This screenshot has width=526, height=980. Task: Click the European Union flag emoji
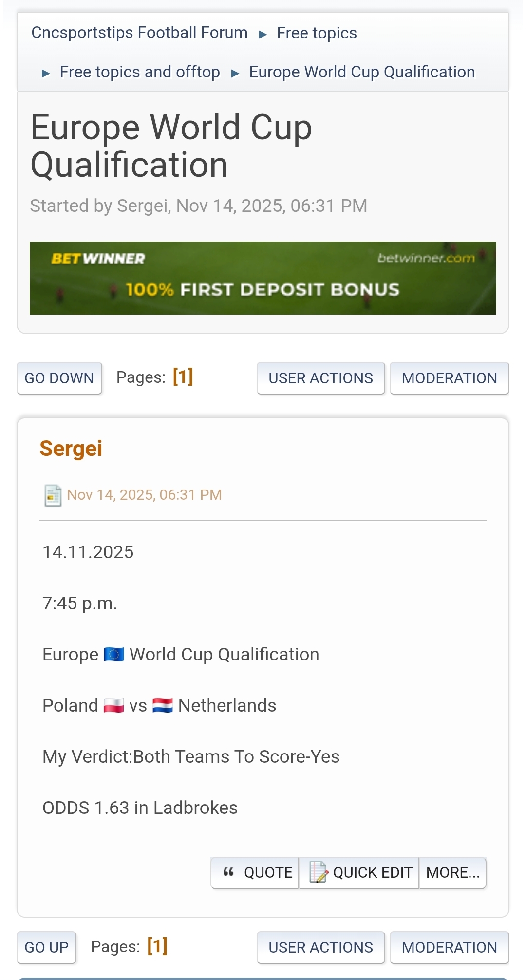(x=114, y=655)
